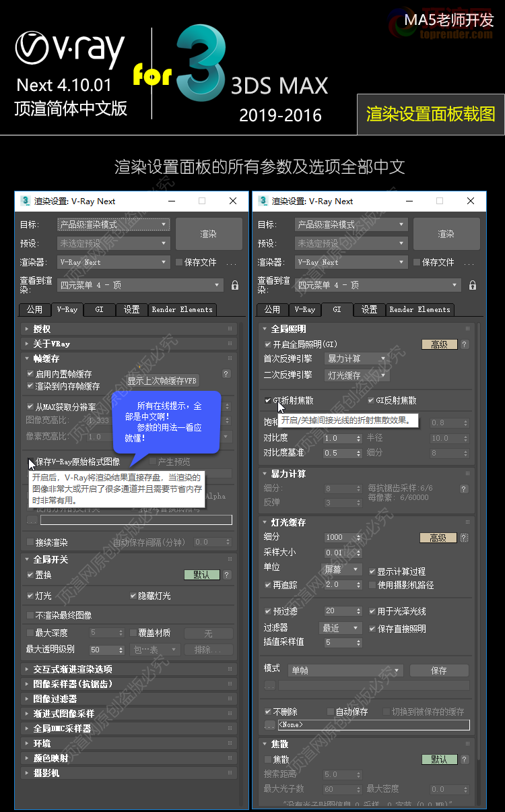Switch to 设置 tab in left window
This screenshot has height=812, width=505.
tap(132, 309)
